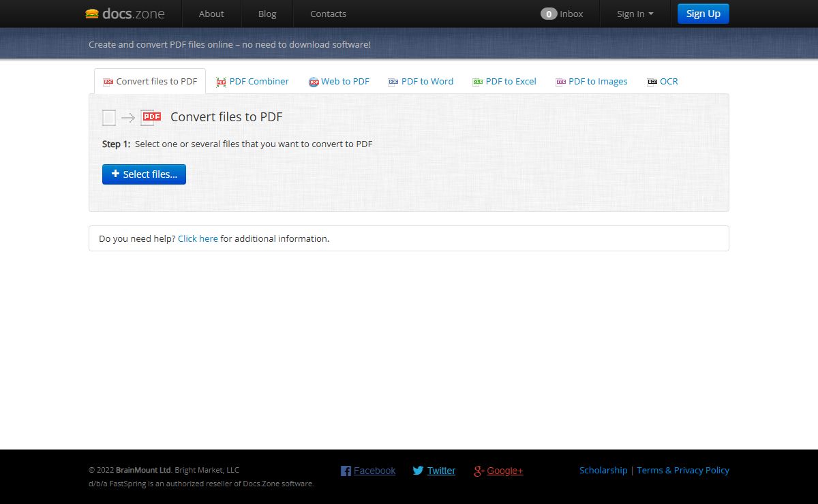Image resolution: width=818 pixels, height=504 pixels.
Task: Select the Convert files to PDF tab
Action: [x=150, y=81]
